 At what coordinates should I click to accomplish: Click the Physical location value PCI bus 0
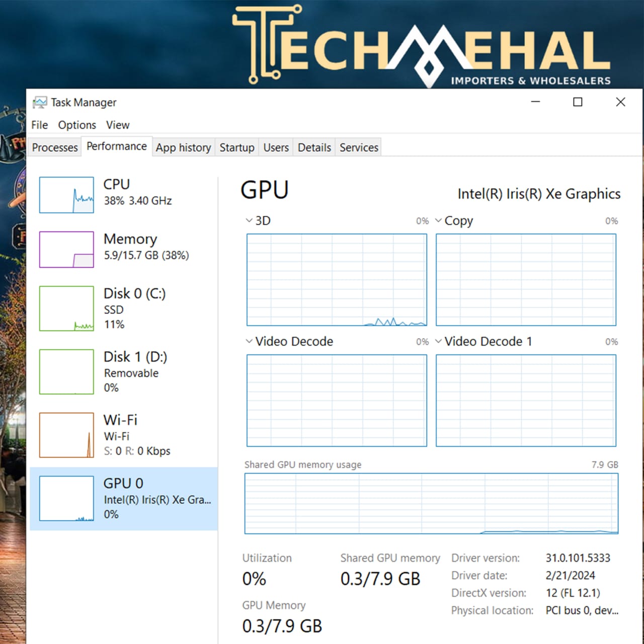click(582, 611)
